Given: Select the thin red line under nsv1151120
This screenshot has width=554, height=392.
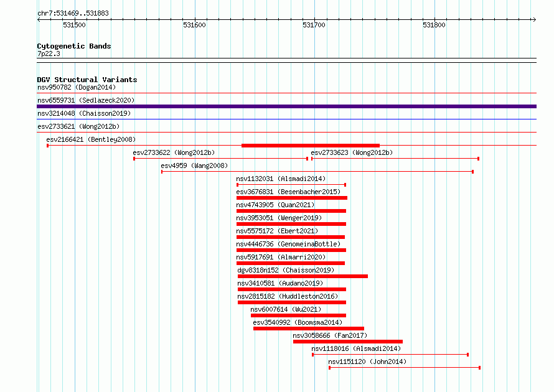Looking at the screenshot, I should coord(405,368).
